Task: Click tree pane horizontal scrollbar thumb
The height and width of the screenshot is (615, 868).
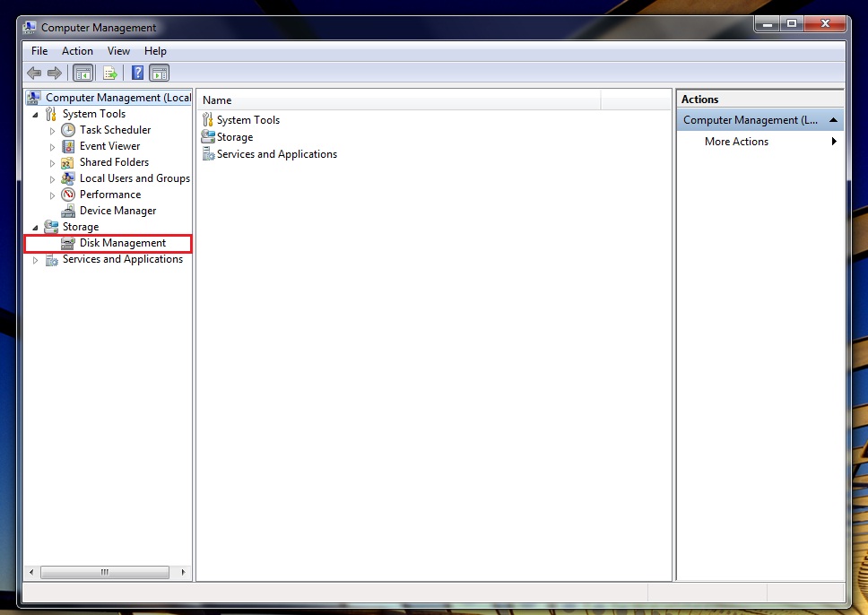Action: click(x=105, y=572)
